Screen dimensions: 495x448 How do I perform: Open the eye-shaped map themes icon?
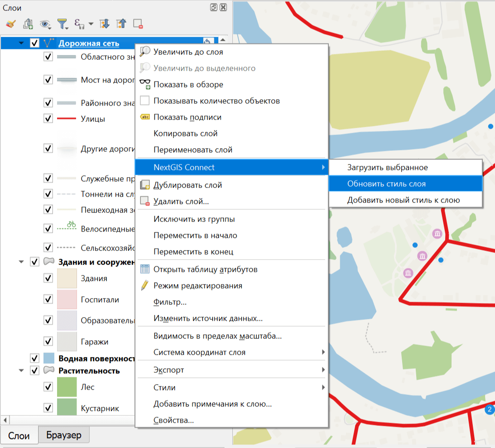click(45, 24)
